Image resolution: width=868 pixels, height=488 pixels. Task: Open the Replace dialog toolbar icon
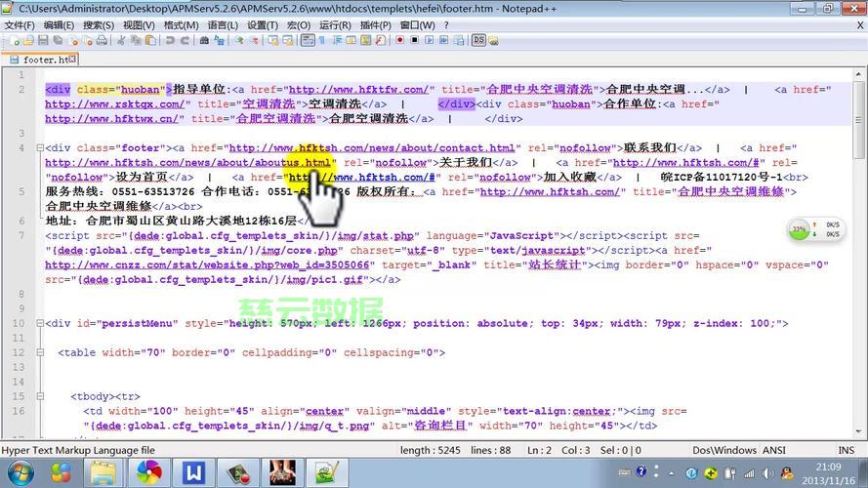220,40
